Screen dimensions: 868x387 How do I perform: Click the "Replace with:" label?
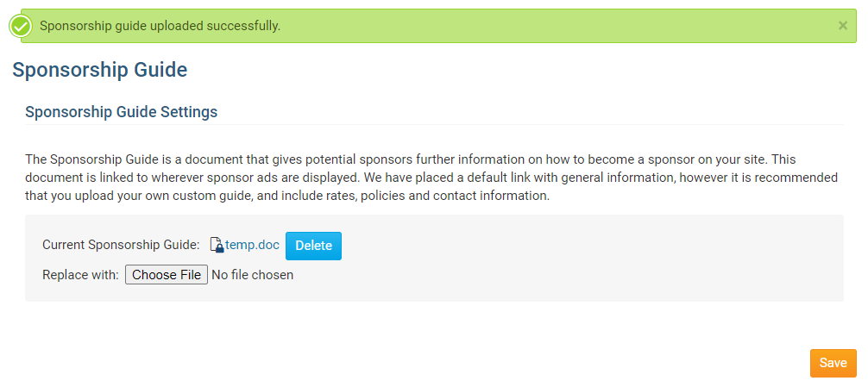(x=80, y=275)
